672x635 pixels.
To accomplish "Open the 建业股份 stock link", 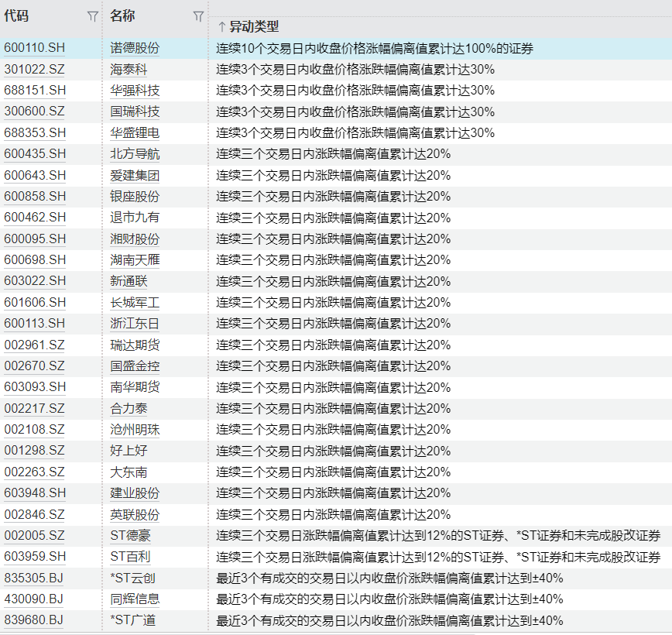I will pyautogui.click(x=135, y=493).
